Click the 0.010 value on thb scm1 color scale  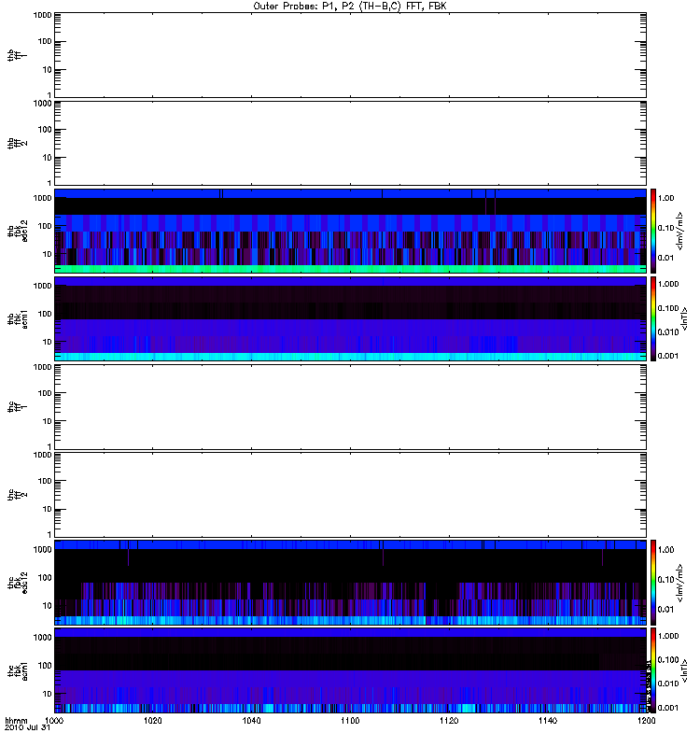(668, 332)
